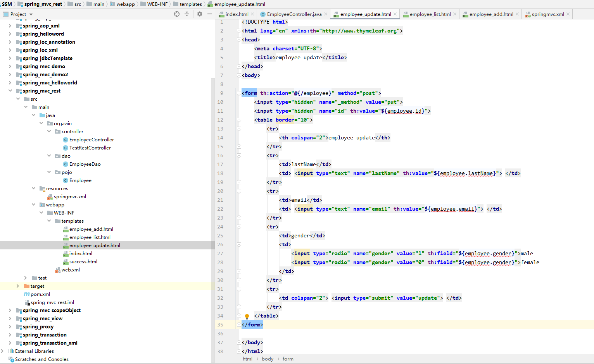Close the employee_list.html tab
Screen dimensions: 594x364
click(455, 14)
